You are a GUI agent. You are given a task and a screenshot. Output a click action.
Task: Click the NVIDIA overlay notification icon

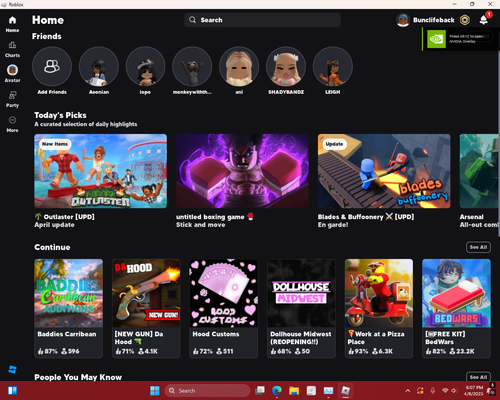[436, 39]
